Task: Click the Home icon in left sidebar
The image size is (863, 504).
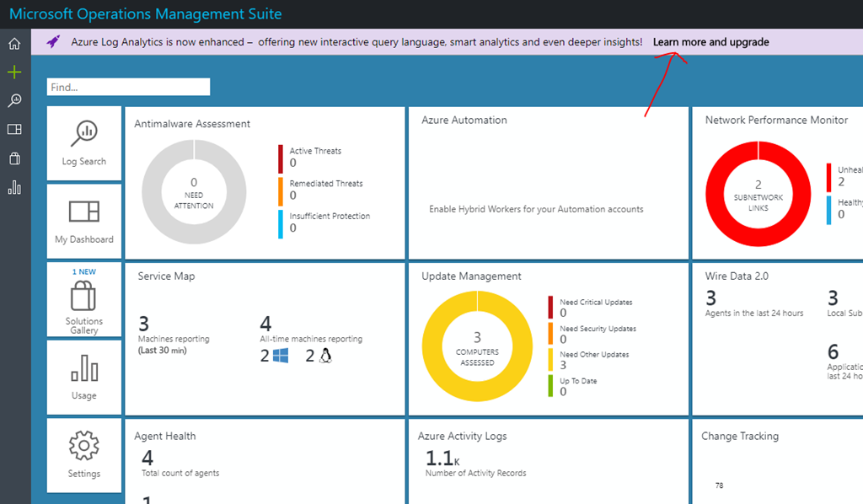Action: (14, 44)
